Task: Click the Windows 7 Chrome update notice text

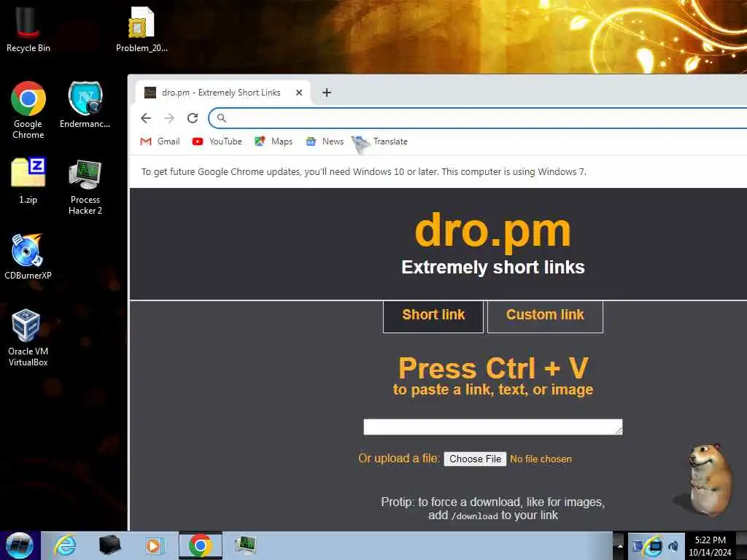Action: coord(363,171)
